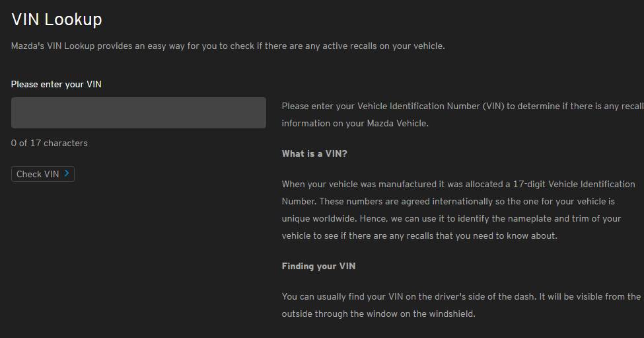Viewport: 644px width, 338px height.
Task: Click the Mazda's VIN Lookup intro sentence
Action: pyautogui.click(x=228, y=46)
